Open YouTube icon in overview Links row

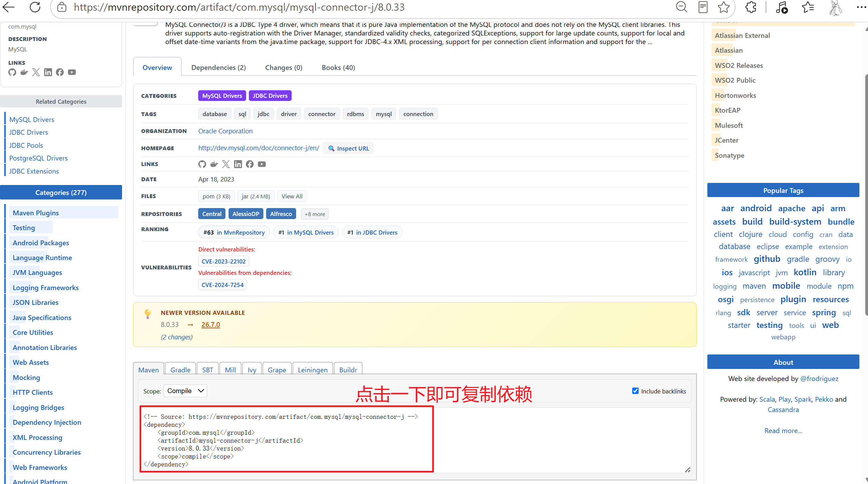(x=262, y=164)
